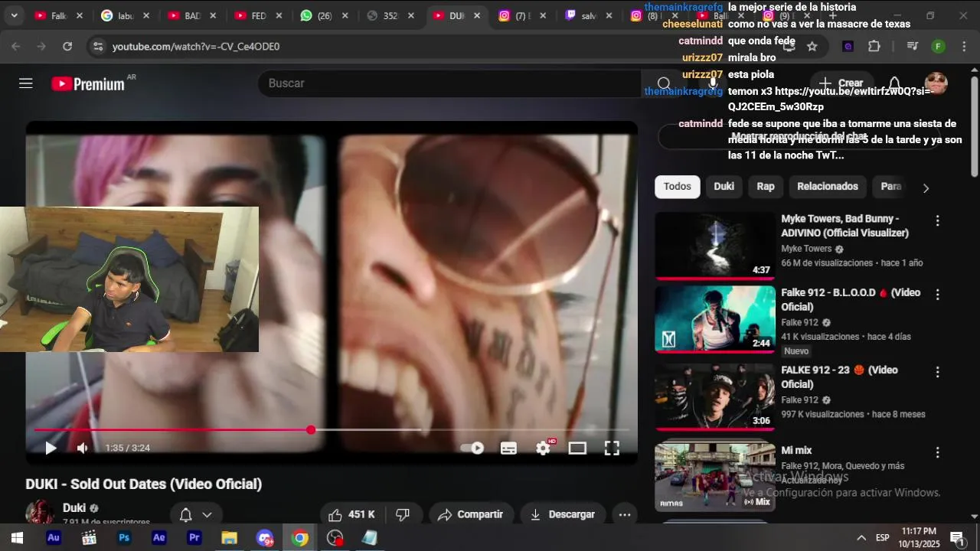Launch Photoshop from taskbar
The width and height of the screenshot is (980, 551).
click(x=124, y=538)
